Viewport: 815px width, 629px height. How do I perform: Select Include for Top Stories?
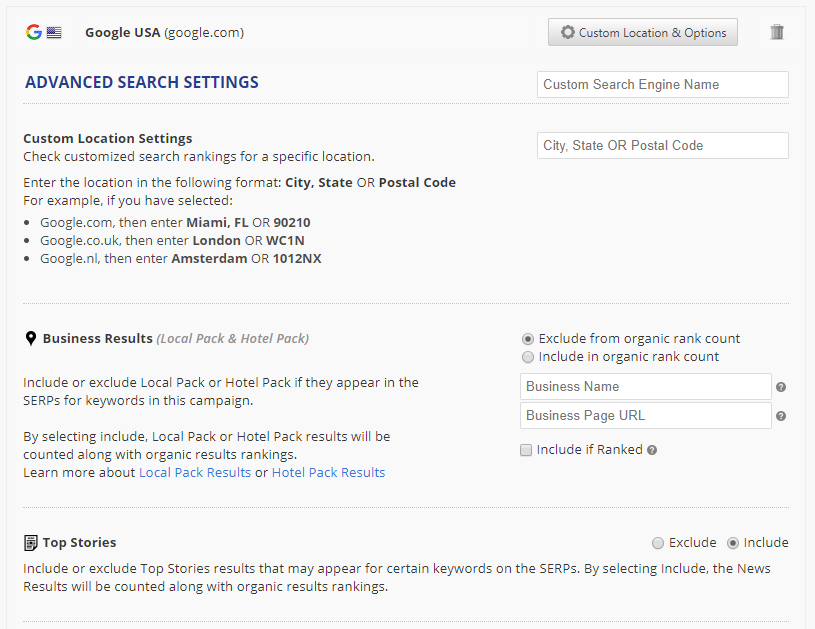coord(733,543)
